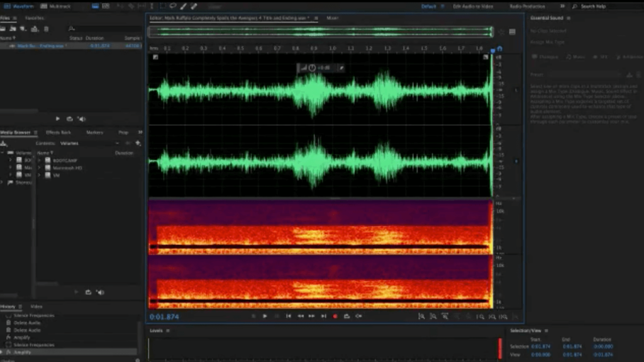Expand the BOOTCAMP volume in contents list
The image size is (644, 362).
tap(40, 161)
